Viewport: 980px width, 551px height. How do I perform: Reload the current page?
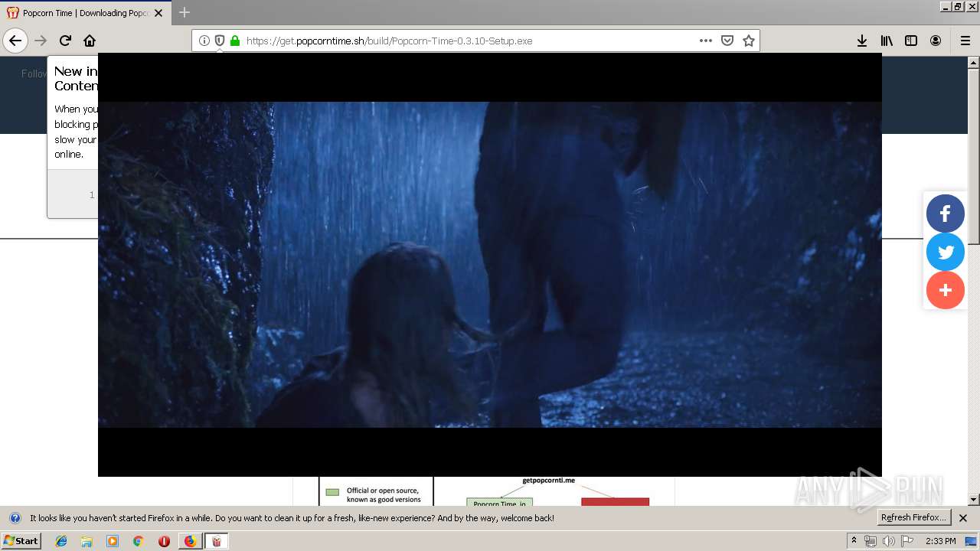[x=65, y=41]
